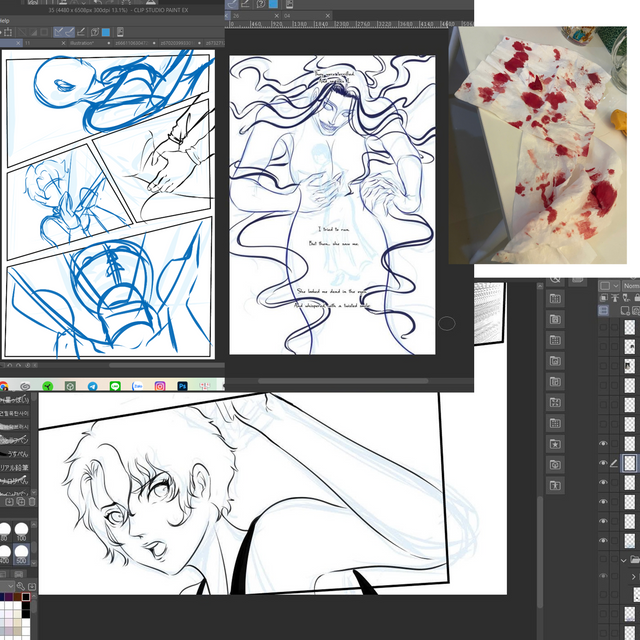Close the "04" canvas tab

point(327,16)
